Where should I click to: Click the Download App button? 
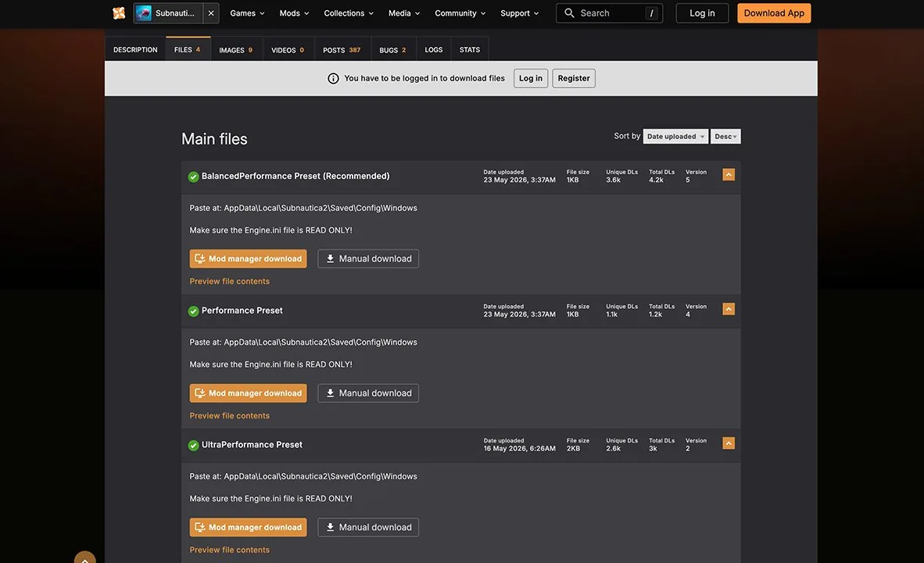tap(774, 13)
